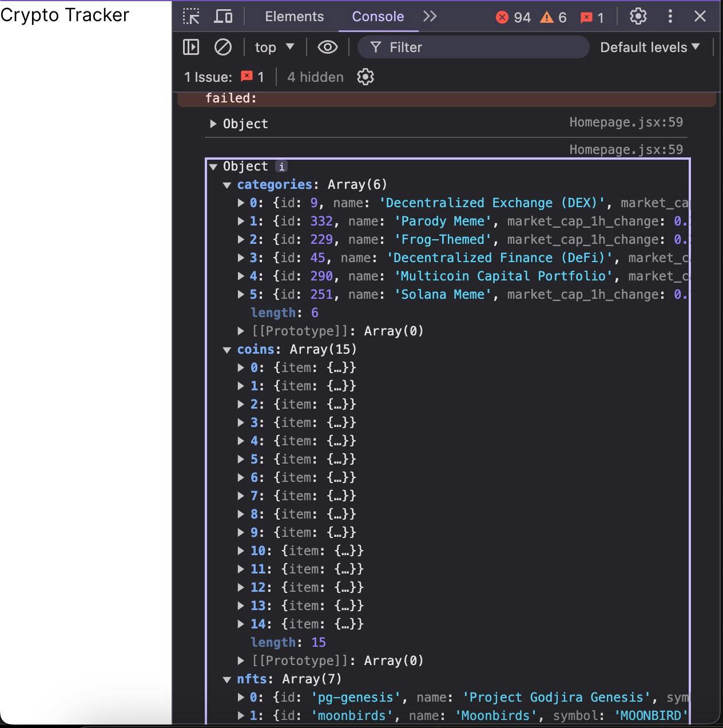Open console settings via the gear beside hidden messages
The image size is (723, 728).
coord(365,76)
